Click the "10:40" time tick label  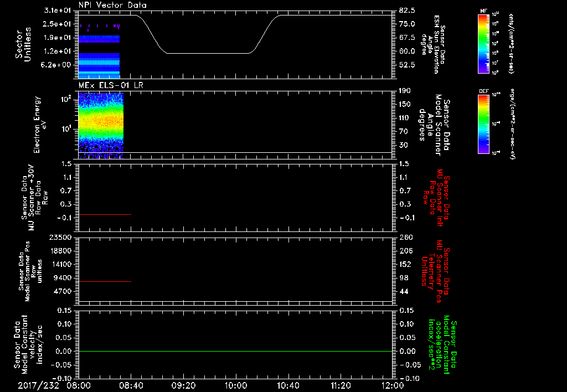[288, 386]
